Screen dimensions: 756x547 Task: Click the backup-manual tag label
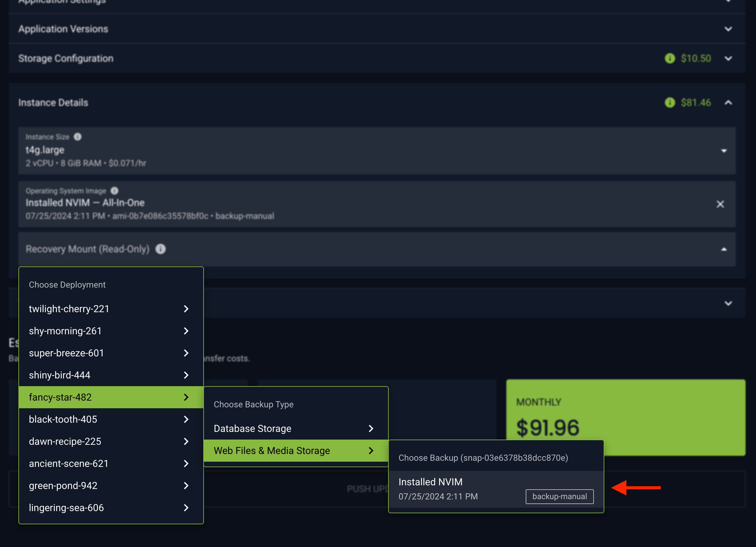(559, 496)
